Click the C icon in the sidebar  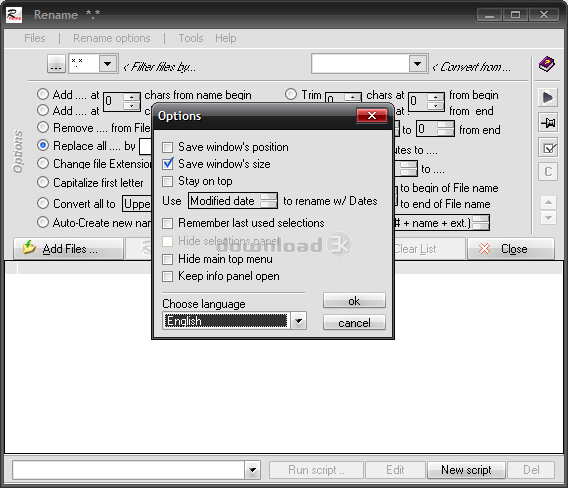[x=548, y=171]
